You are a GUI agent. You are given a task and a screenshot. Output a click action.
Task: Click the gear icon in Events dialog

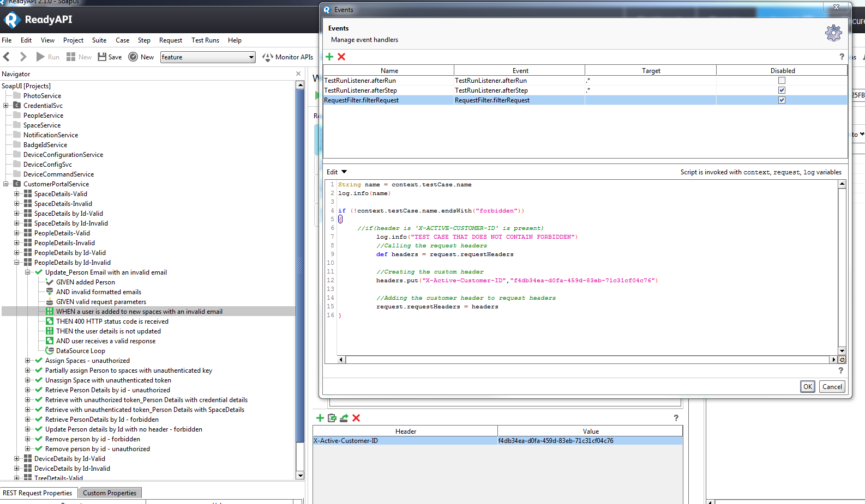click(833, 33)
